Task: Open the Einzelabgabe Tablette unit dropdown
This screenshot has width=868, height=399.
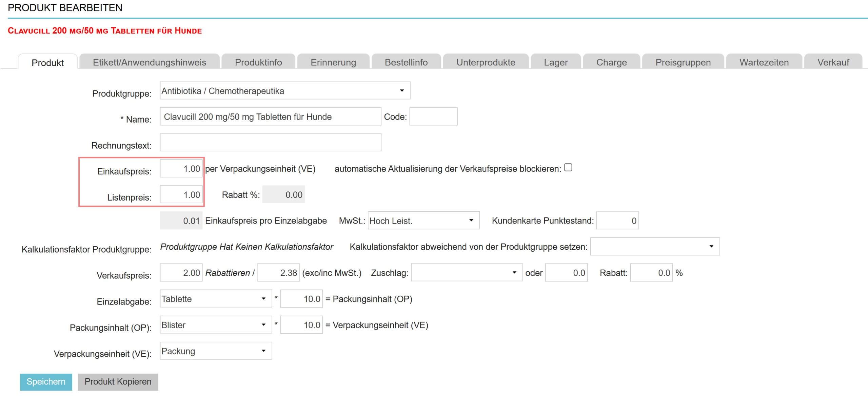Action: pyautogui.click(x=216, y=299)
